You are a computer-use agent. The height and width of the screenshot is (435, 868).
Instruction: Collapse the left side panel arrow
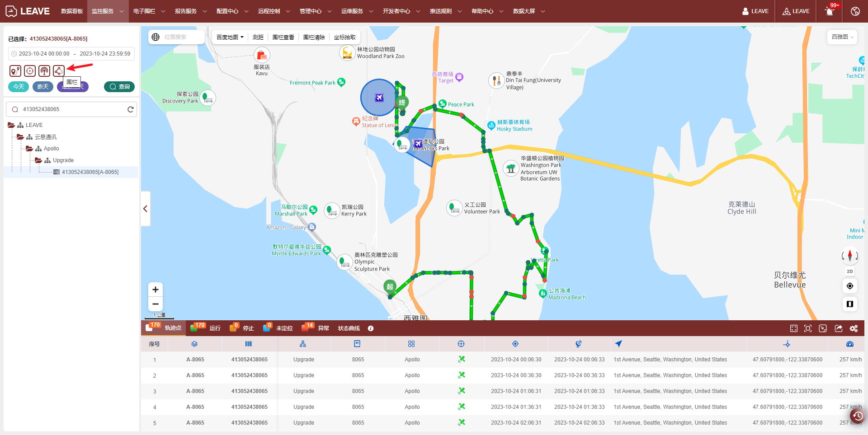click(x=145, y=209)
